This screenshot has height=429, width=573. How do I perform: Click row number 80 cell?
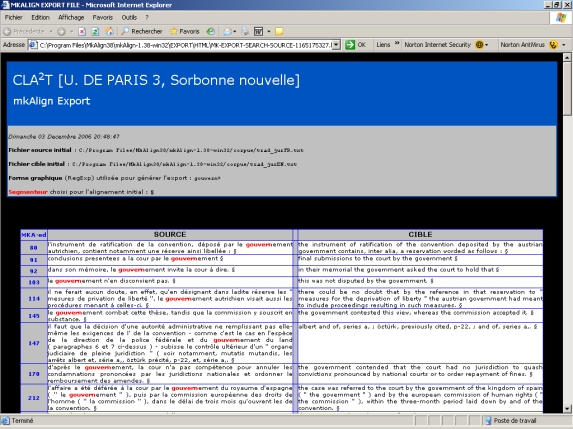34,248
